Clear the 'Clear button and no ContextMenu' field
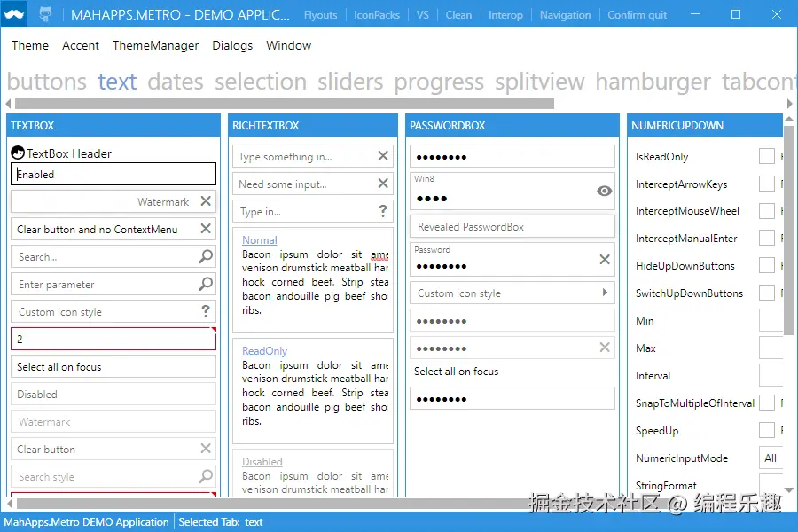 [x=206, y=229]
